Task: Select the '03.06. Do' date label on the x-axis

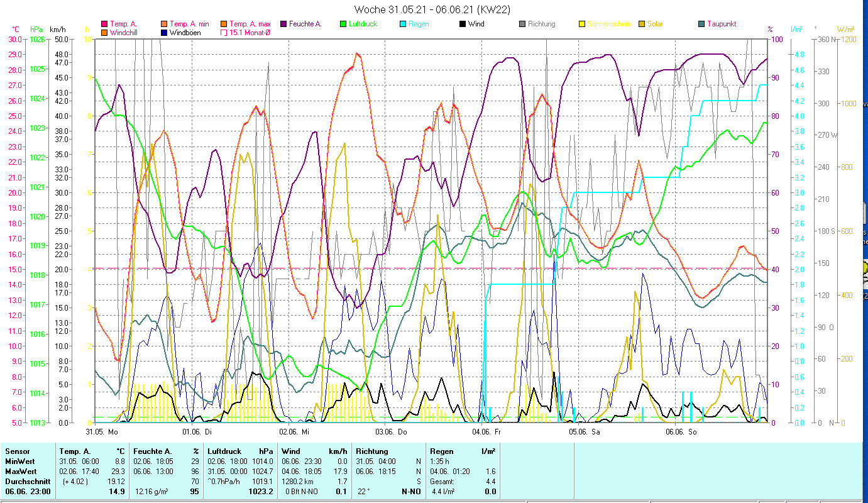Action: pos(392,432)
